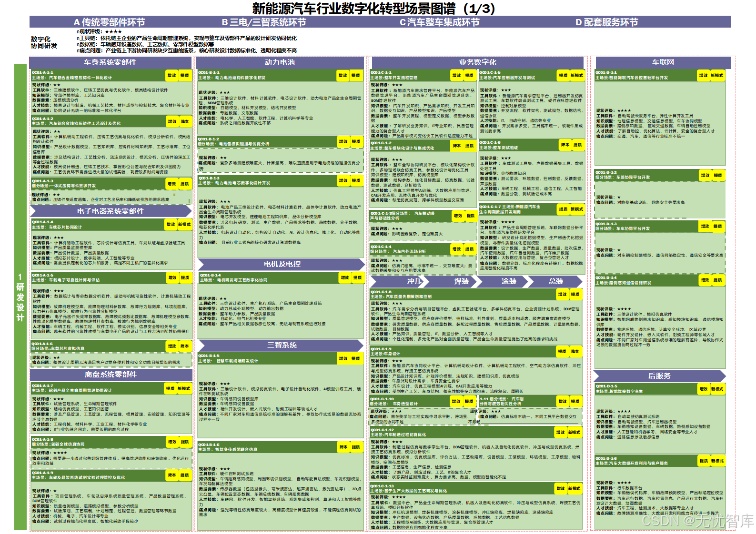The image size is (756, 534).
Task: Click 新模式 tag on 汽车制造过程仿真优化 card
Action: tap(574, 432)
